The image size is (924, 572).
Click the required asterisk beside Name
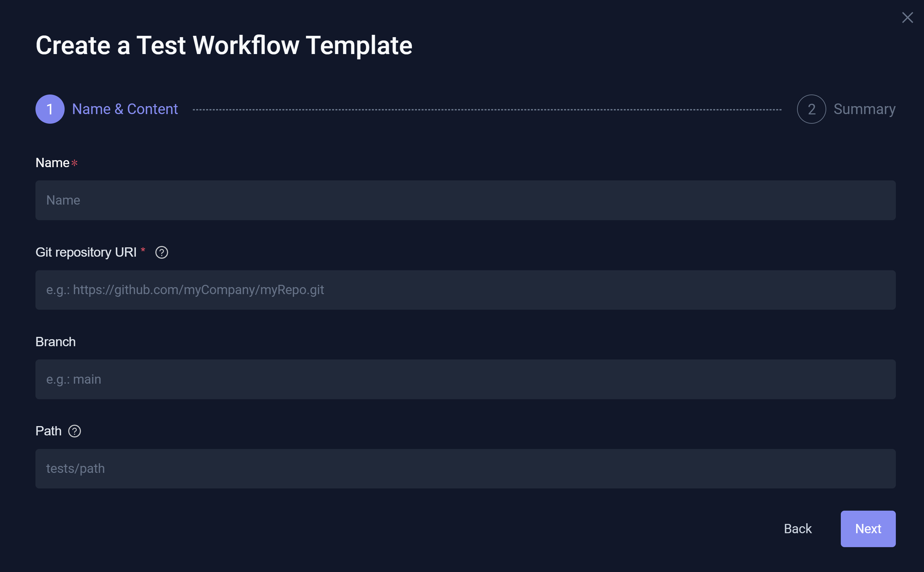click(75, 163)
